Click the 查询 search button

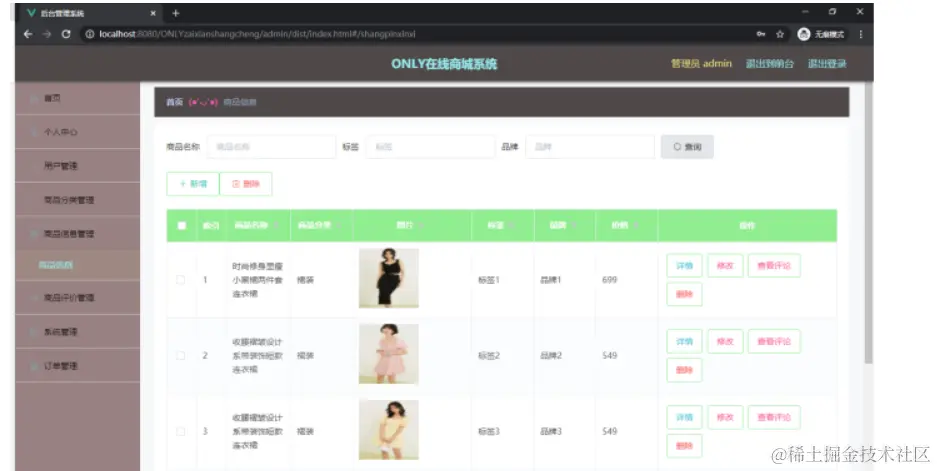pos(687,146)
